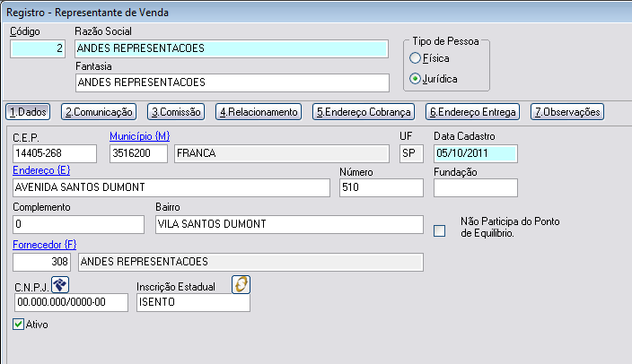Image resolution: width=632 pixels, height=364 pixels.
Task: Click the Município {M} link
Action: tap(139, 136)
